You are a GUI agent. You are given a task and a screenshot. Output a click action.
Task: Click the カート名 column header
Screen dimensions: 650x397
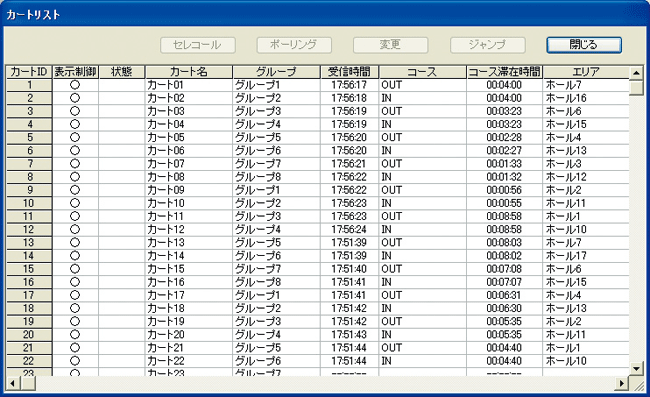tap(189, 72)
